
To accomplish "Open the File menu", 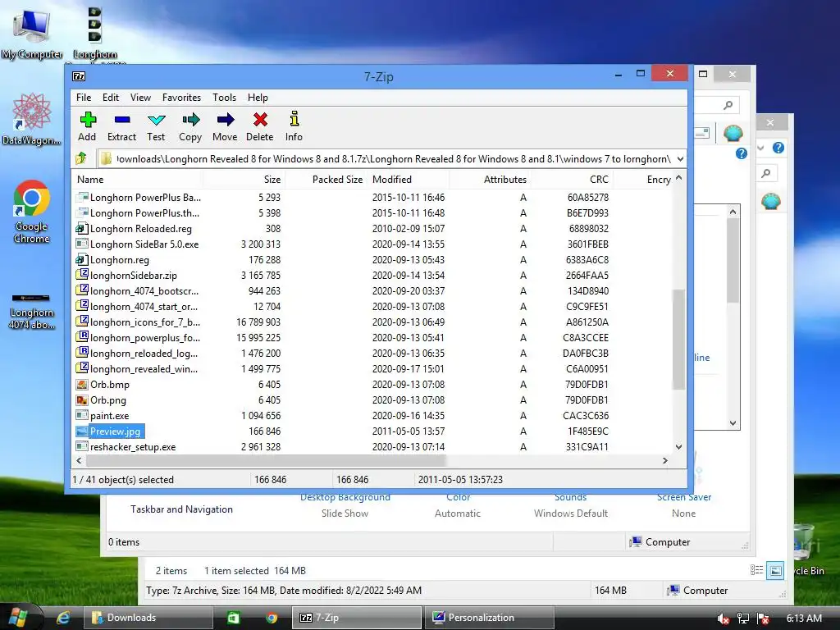I will click(84, 98).
